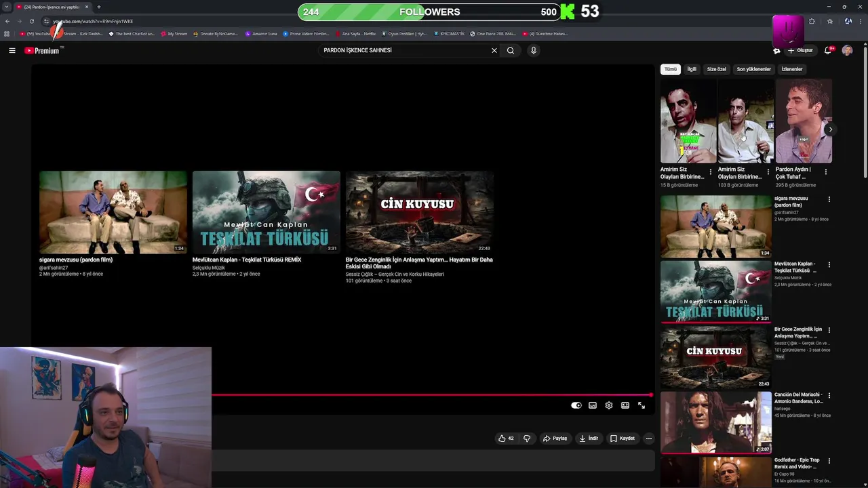This screenshot has height=488, width=868.
Task: Open My Stream bookmark
Action: click(174, 33)
